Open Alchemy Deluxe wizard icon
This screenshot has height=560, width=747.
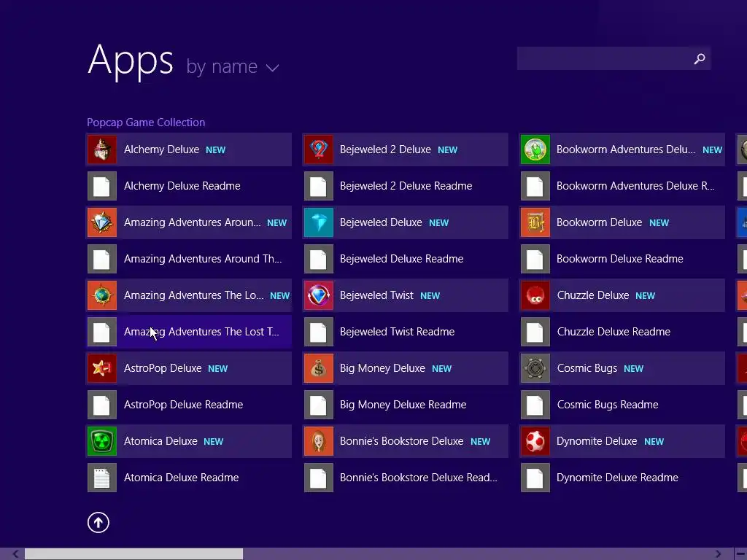click(x=102, y=149)
